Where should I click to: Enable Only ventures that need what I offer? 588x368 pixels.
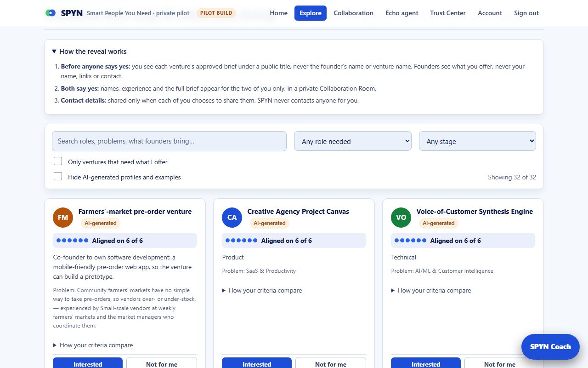[58, 161]
